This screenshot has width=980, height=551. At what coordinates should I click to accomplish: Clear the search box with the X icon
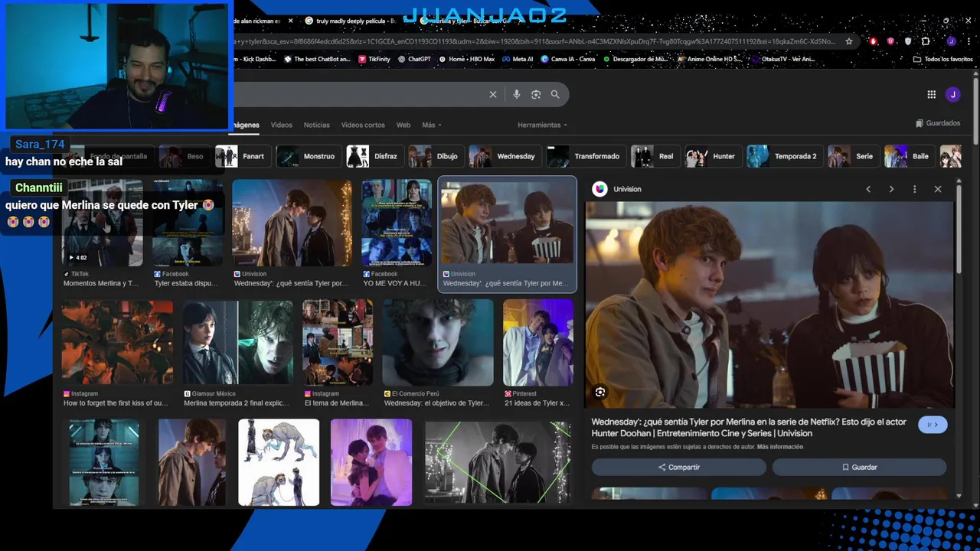pos(493,94)
